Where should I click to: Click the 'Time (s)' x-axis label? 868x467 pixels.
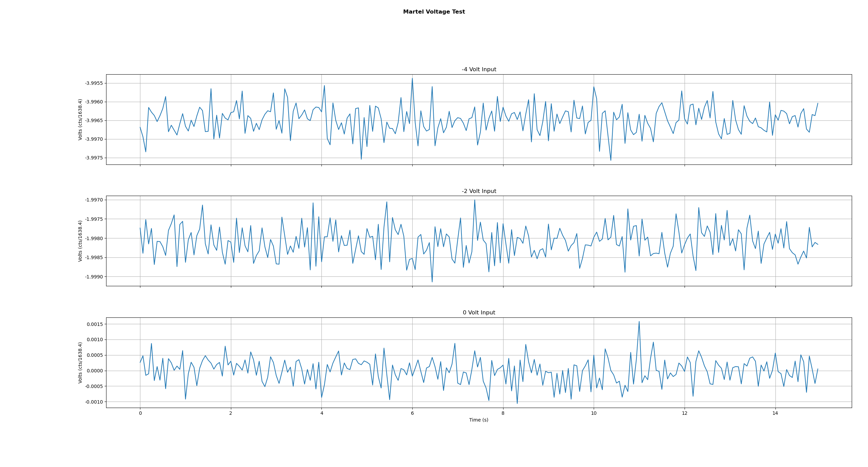click(478, 420)
